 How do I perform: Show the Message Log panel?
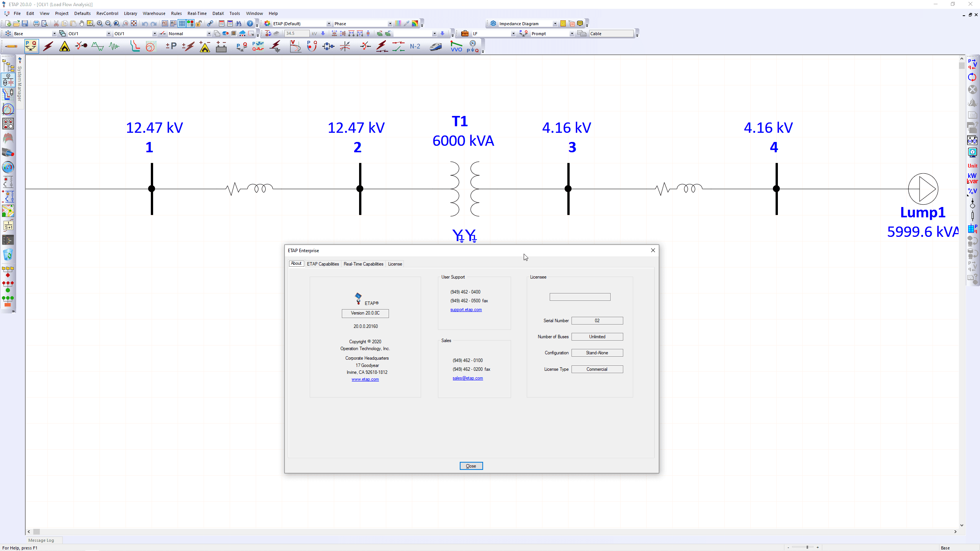(41, 540)
